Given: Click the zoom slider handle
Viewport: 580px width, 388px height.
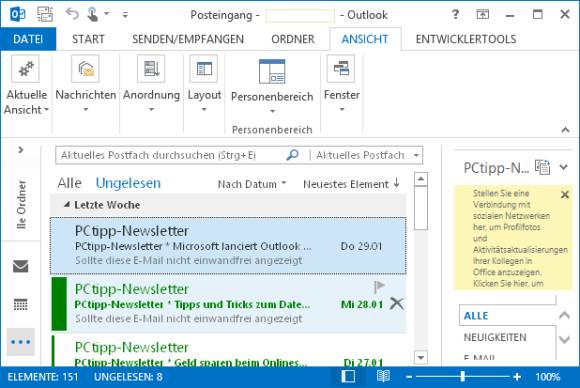Looking at the screenshot, I should point(462,377).
